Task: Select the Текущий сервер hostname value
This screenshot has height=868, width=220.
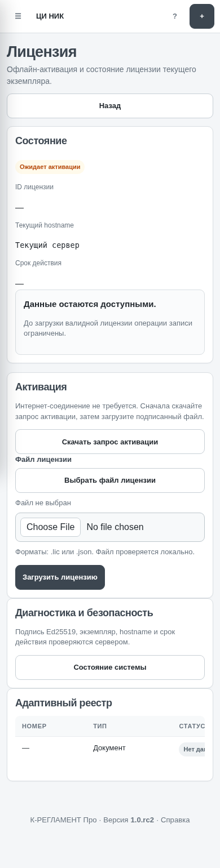Action: [47, 245]
